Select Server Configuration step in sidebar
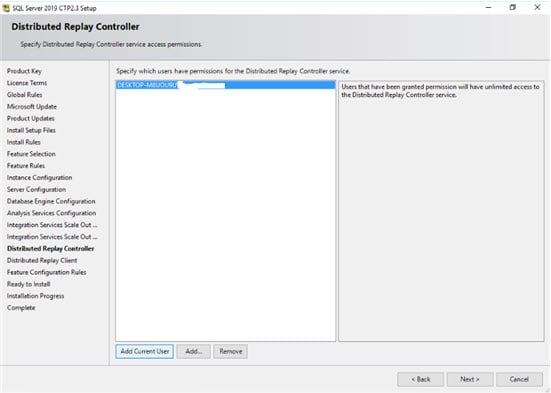 (x=36, y=189)
